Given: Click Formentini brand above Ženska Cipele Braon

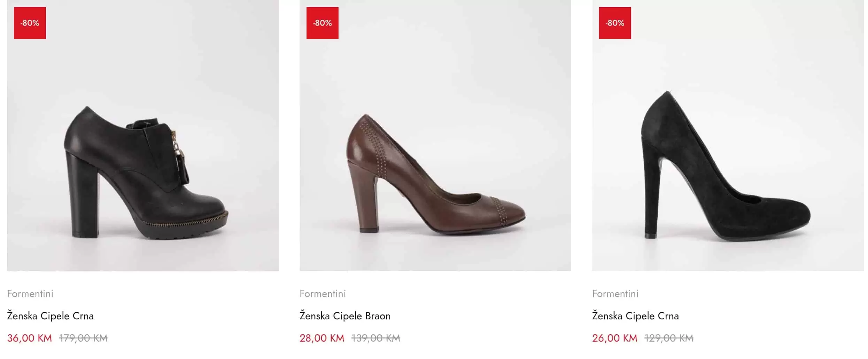Looking at the screenshot, I should point(323,294).
